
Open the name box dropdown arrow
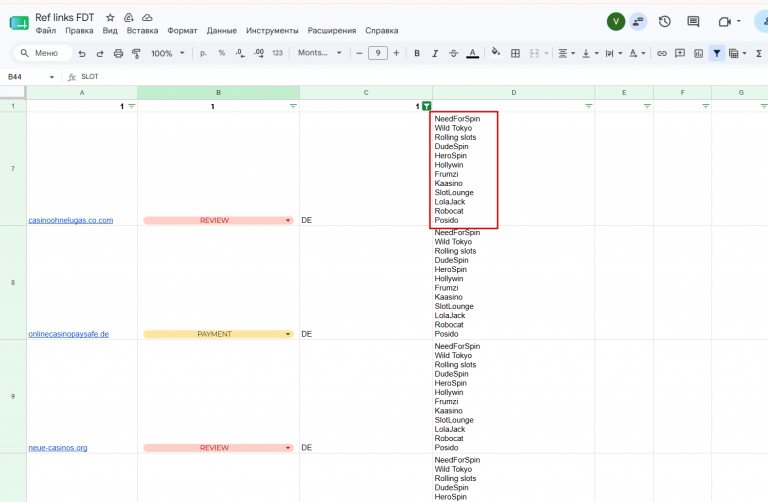[x=51, y=77]
